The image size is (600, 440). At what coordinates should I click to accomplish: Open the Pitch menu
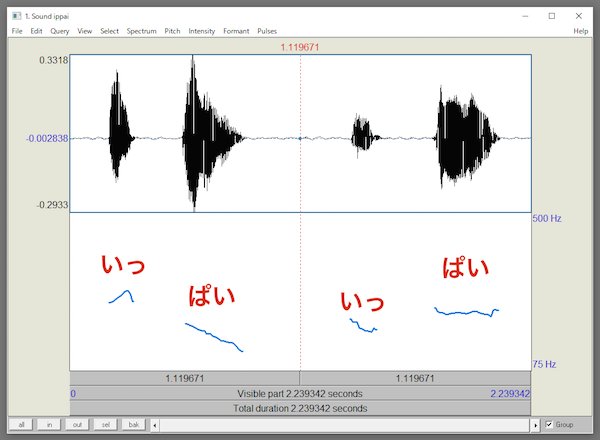[172, 31]
